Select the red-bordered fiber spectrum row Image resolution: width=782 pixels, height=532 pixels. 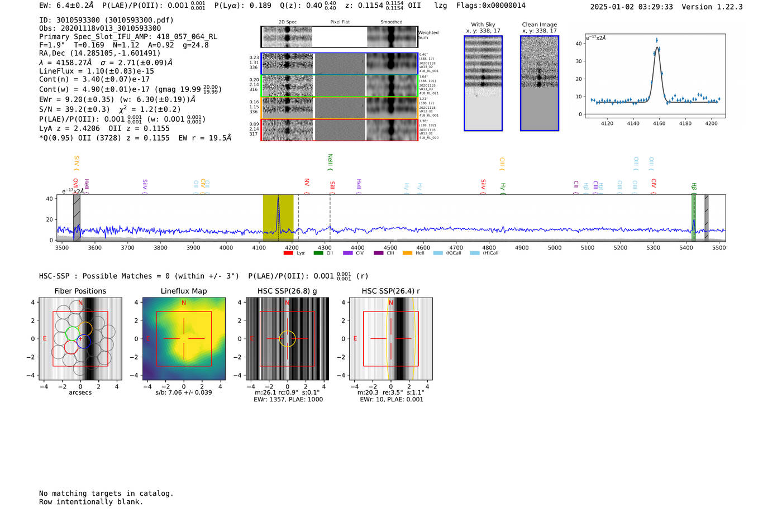click(x=339, y=130)
